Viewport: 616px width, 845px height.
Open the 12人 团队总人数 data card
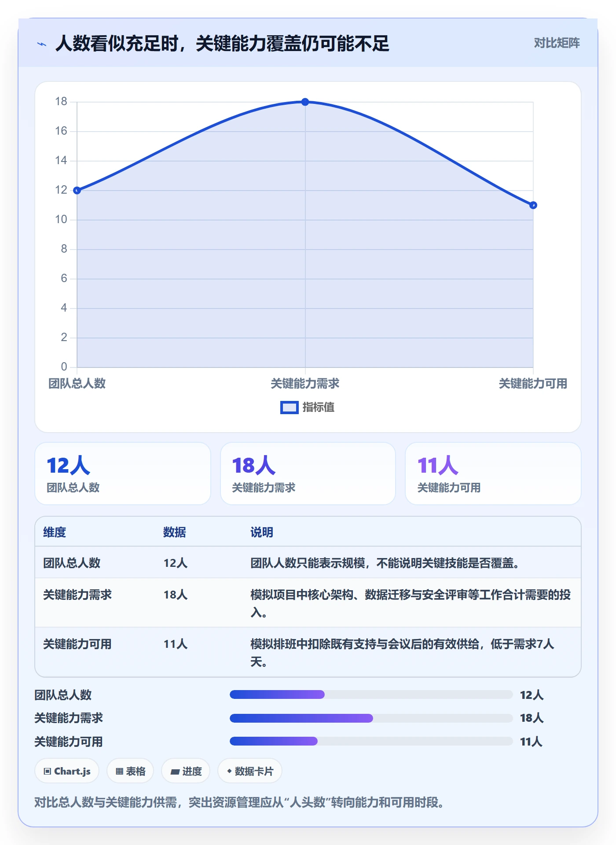(123, 474)
